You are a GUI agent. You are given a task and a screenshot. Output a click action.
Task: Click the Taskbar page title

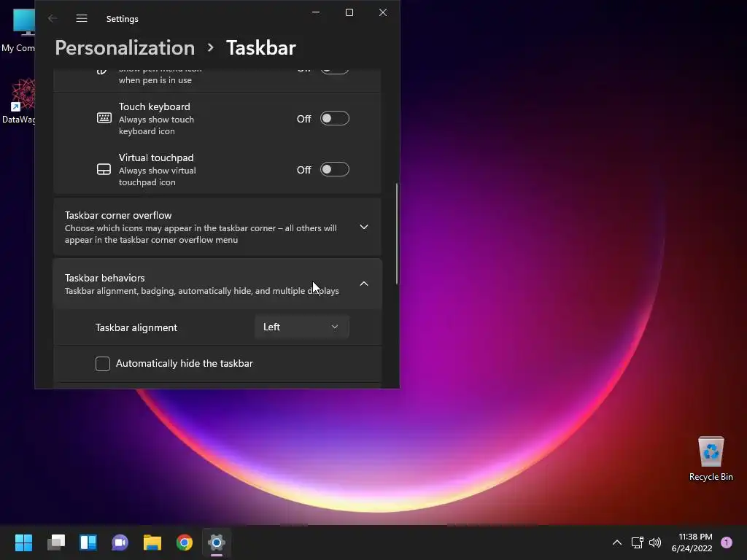(261, 47)
